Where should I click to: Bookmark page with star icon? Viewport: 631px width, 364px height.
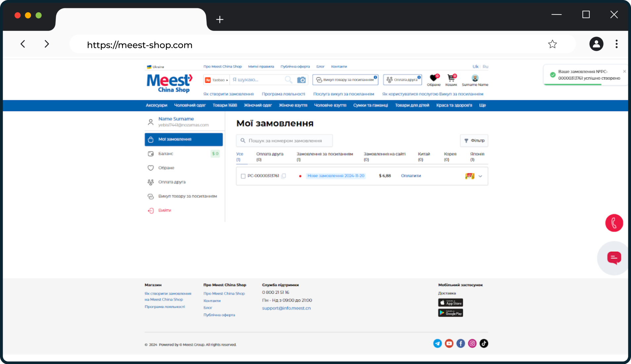click(x=553, y=44)
